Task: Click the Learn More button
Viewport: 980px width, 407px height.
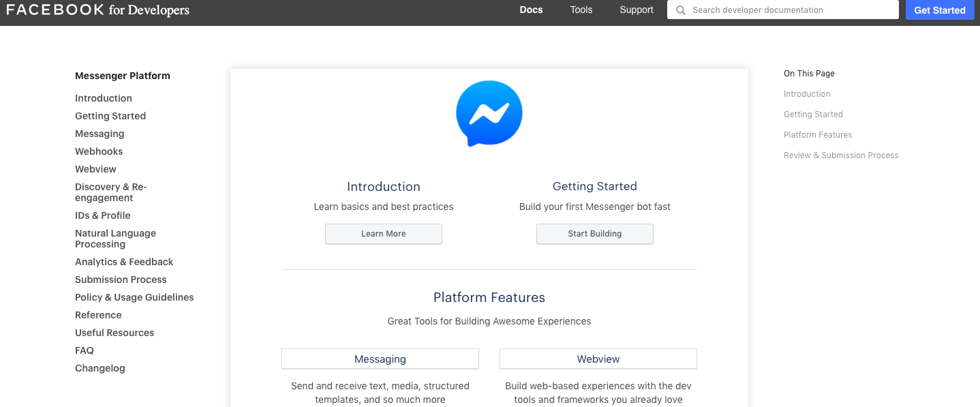Action: (x=384, y=234)
